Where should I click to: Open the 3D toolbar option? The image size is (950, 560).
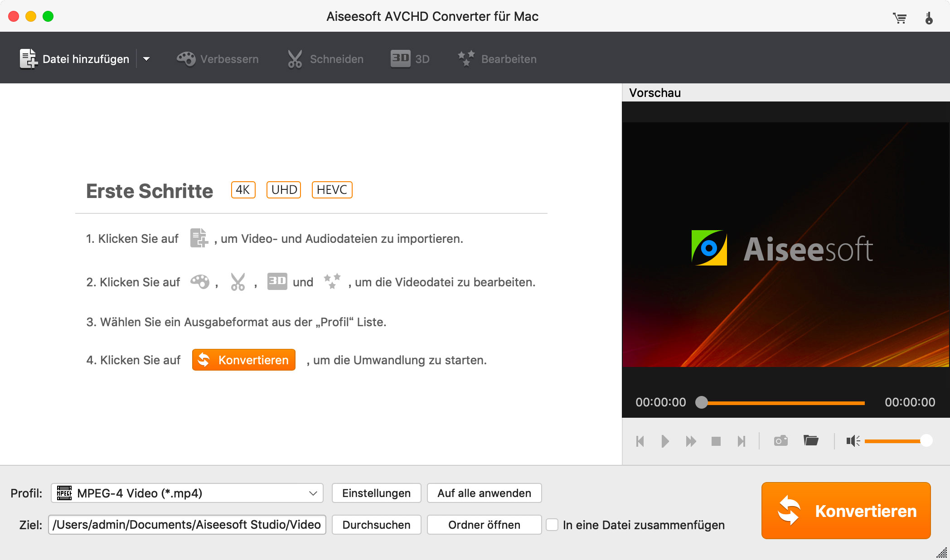(x=410, y=59)
